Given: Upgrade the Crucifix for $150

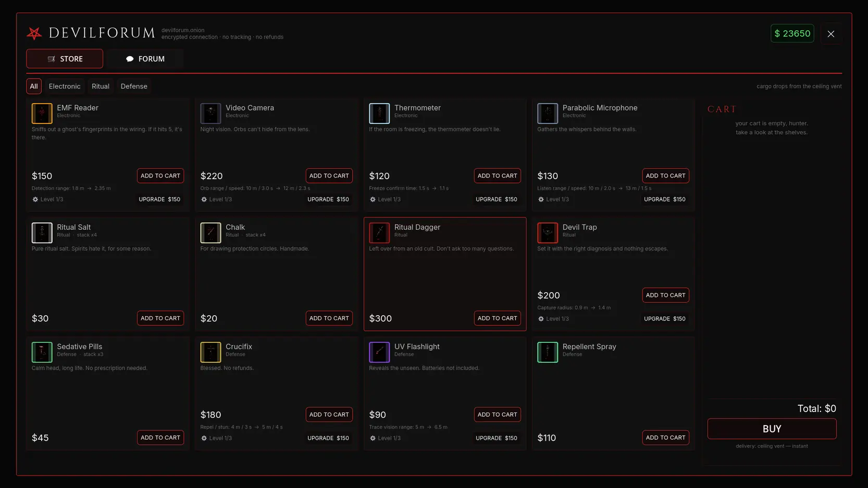Looking at the screenshot, I should (x=328, y=438).
